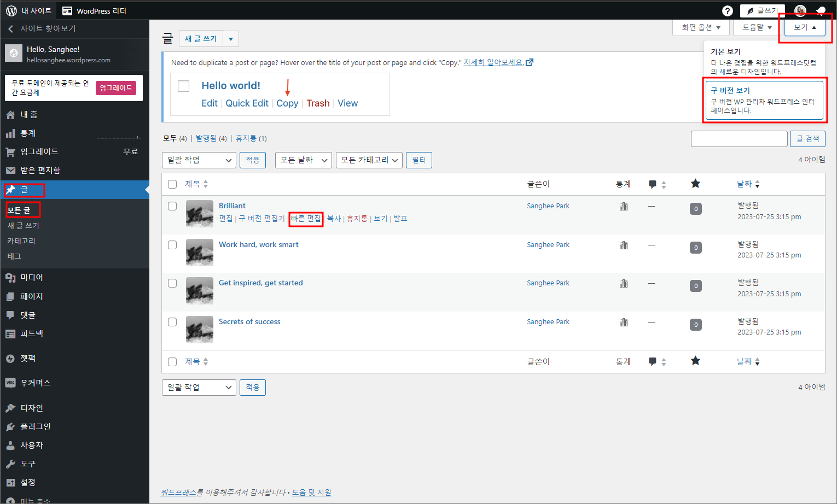Click the 젯팩 Jetpack icon
The height and width of the screenshot is (504, 837).
(x=10, y=359)
